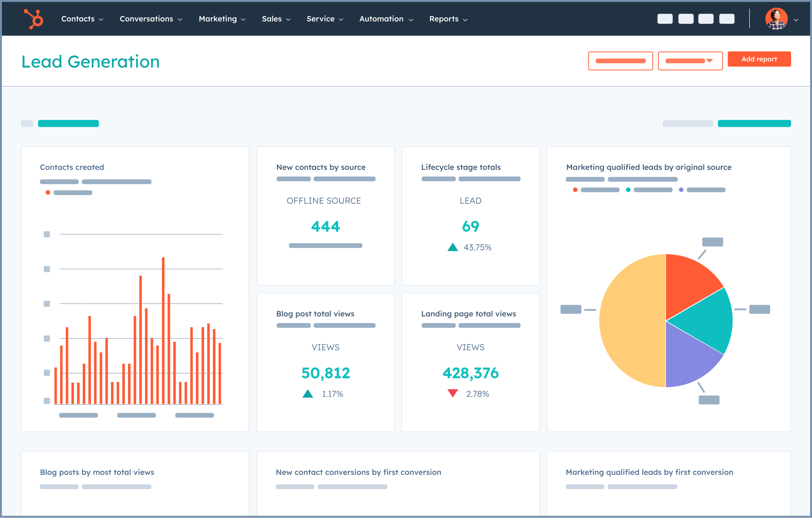Select the Reports menu tab

point(448,18)
